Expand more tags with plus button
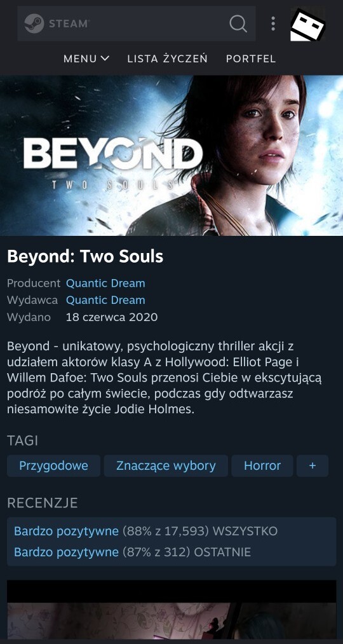Viewport: 343px width, 644px height. [313, 466]
